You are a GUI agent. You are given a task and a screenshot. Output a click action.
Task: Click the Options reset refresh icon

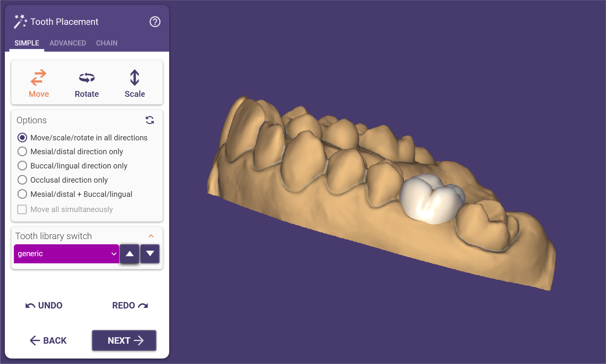150,120
